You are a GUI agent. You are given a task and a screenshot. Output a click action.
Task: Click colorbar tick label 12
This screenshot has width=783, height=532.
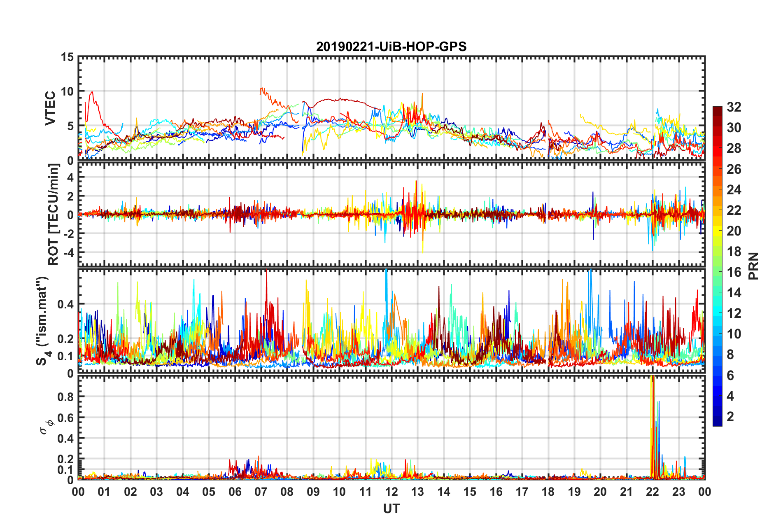(734, 313)
